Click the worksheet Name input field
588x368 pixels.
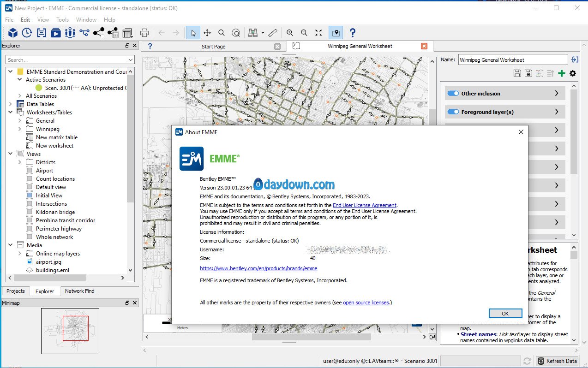(512, 60)
